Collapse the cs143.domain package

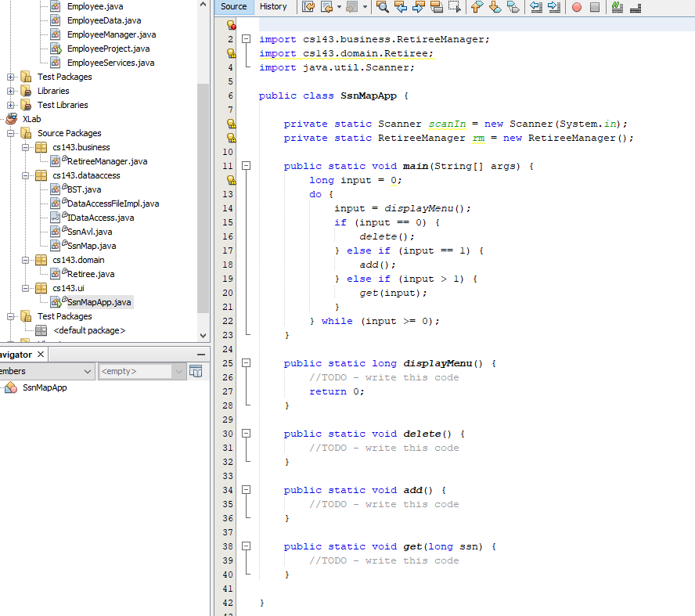26,260
